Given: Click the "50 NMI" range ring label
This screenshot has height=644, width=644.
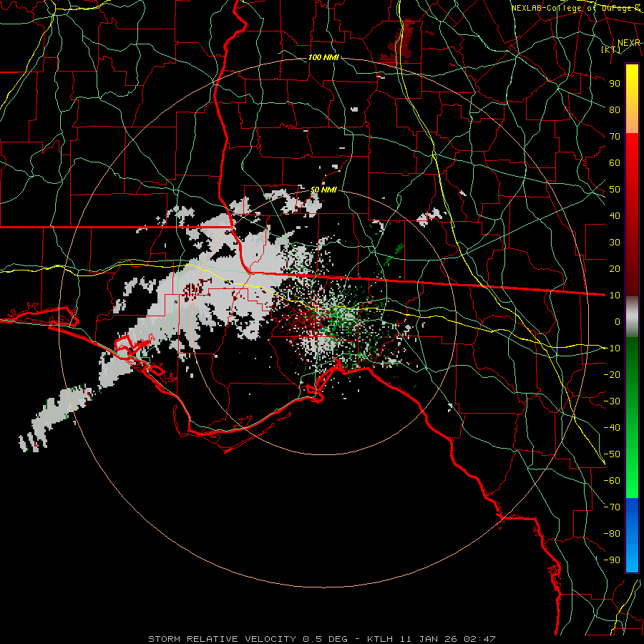Looking at the screenshot, I should pyautogui.click(x=323, y=190).
